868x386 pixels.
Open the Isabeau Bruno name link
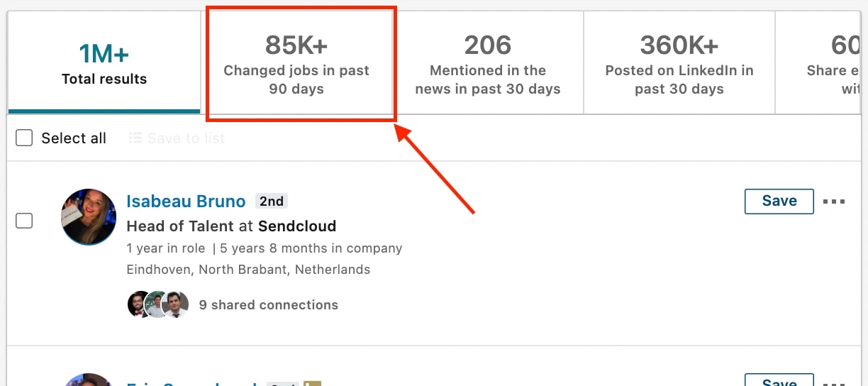pos(186,202)
